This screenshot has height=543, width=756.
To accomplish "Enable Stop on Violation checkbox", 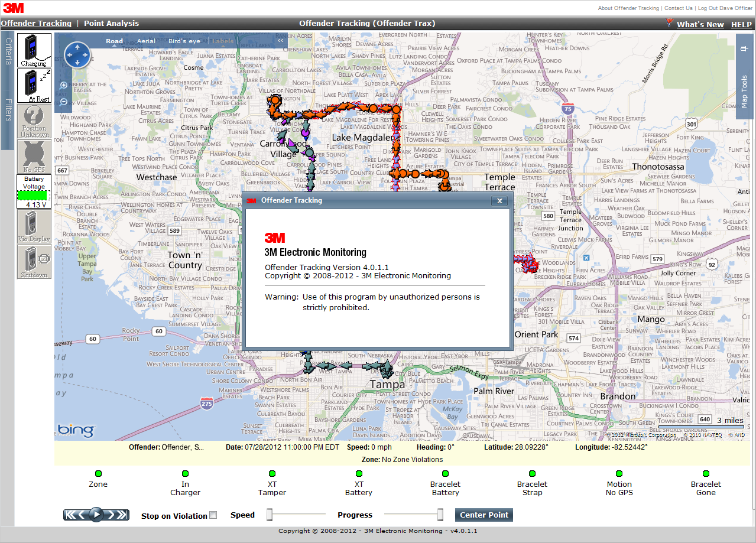I will 213,515.
